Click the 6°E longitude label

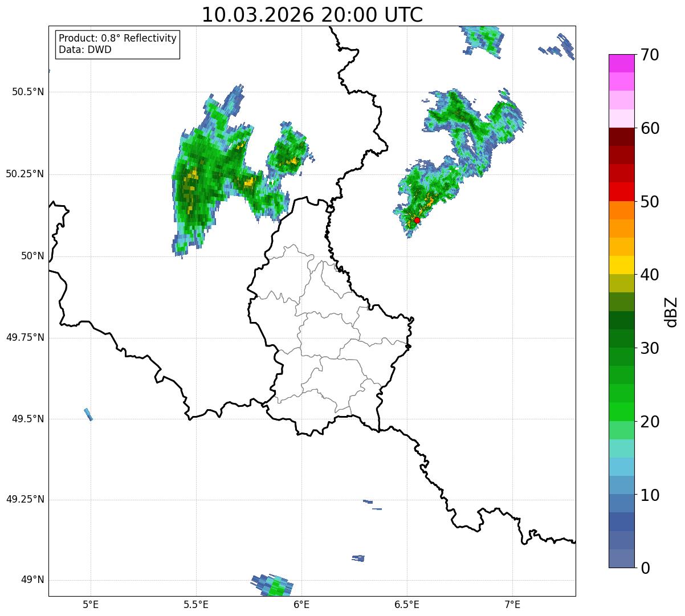point(301,605)
